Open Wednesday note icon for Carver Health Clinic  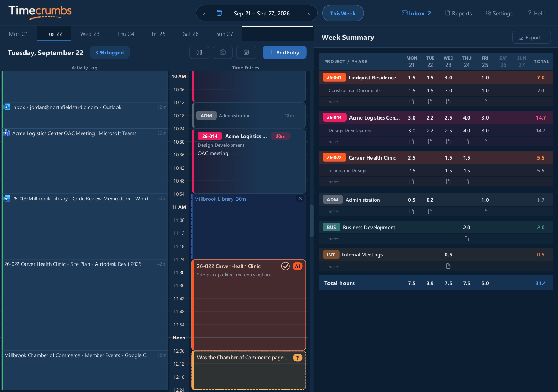(448, 182)
